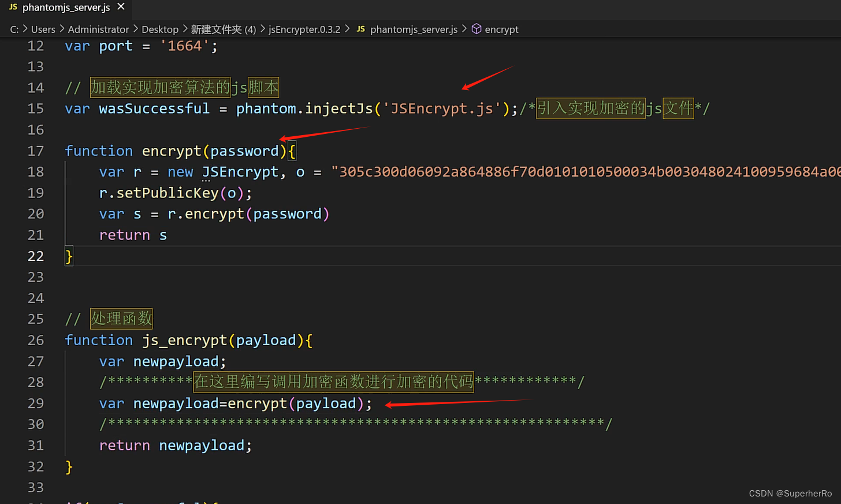
Task: Click the 引入实现加密的js文件 comment
Action: tap(615, 108)
